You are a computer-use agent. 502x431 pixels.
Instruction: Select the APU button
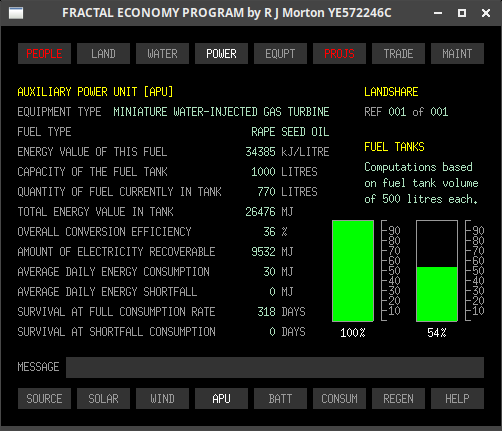[221, 398]
